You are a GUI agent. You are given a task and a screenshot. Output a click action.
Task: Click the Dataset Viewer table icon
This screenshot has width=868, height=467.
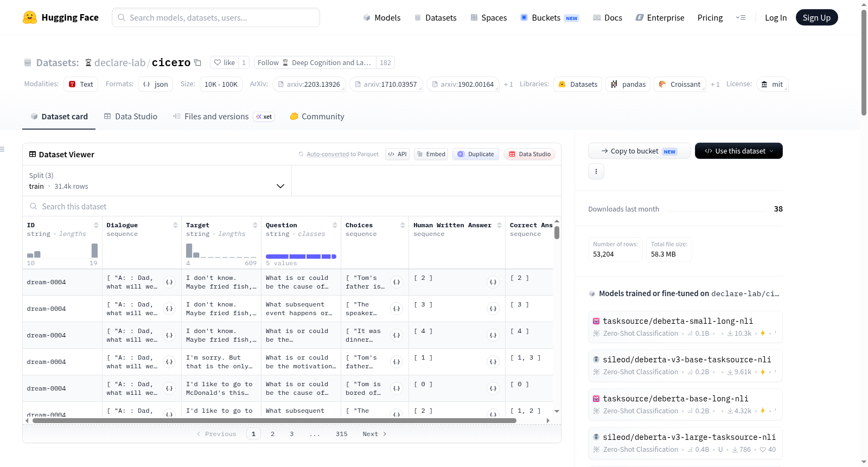[33, 155]
